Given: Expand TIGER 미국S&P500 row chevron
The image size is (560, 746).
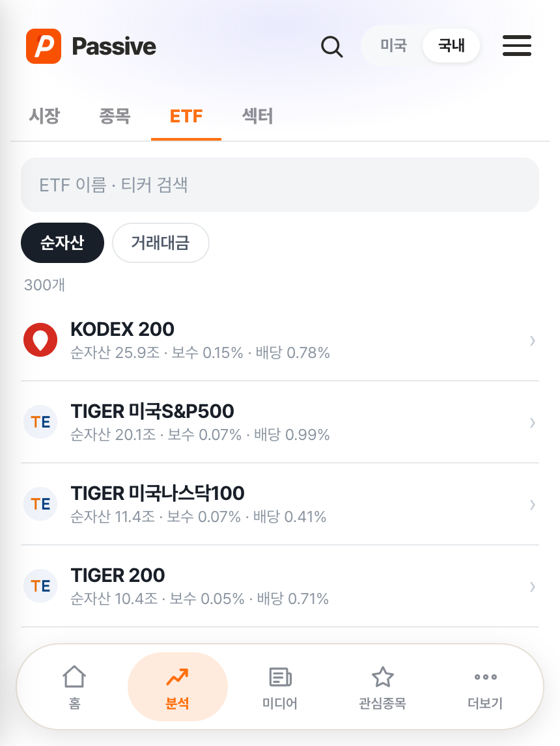Looking at the screenshot, I should 533,422.
